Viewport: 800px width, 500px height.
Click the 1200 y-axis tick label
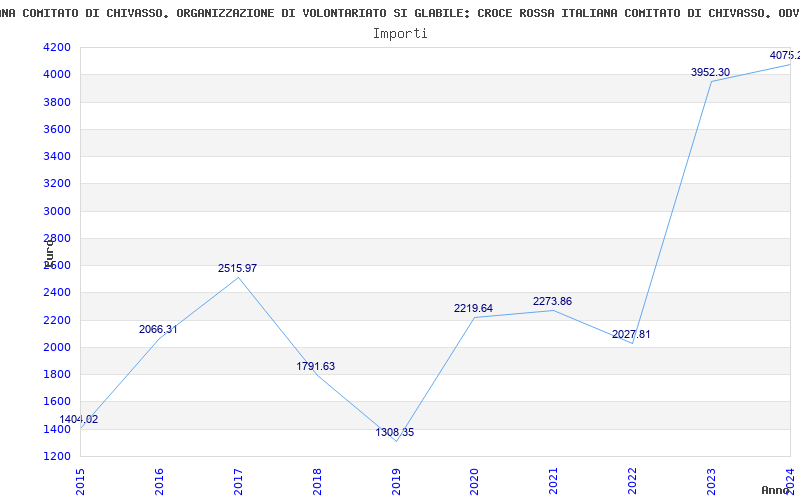click(x=57, y=456)
